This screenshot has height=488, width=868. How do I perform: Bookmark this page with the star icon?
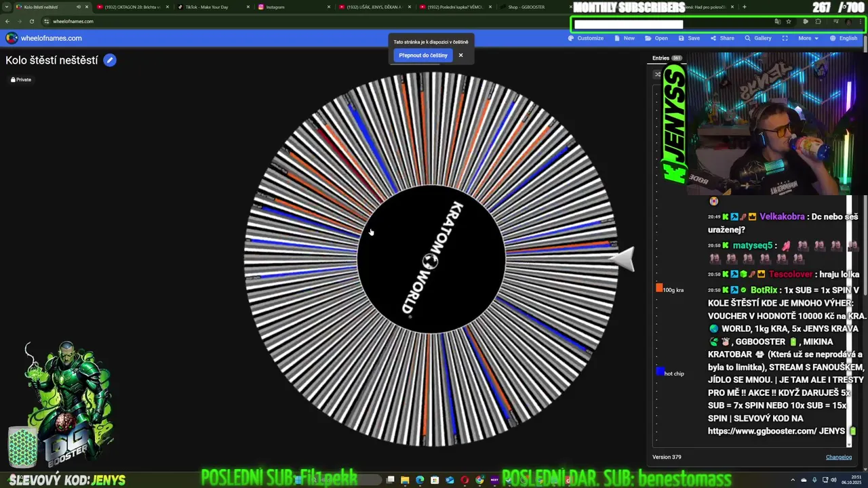click(x=789, y=21)
